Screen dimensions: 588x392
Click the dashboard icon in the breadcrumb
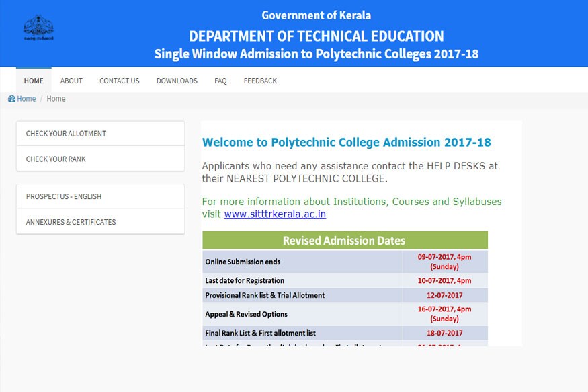coord(11,99)
